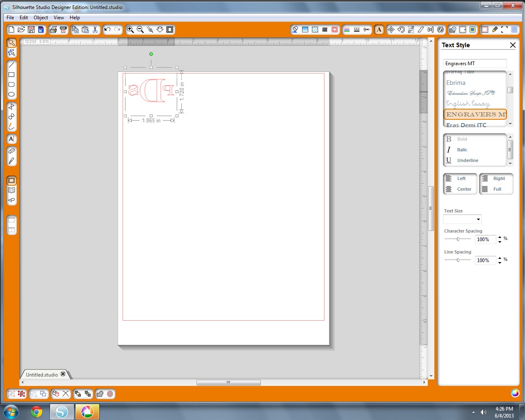Increase Character Spacing with up arrow
Image resolution: width=525 pixels, height=420 pixels.
click(x=500, y=237)
